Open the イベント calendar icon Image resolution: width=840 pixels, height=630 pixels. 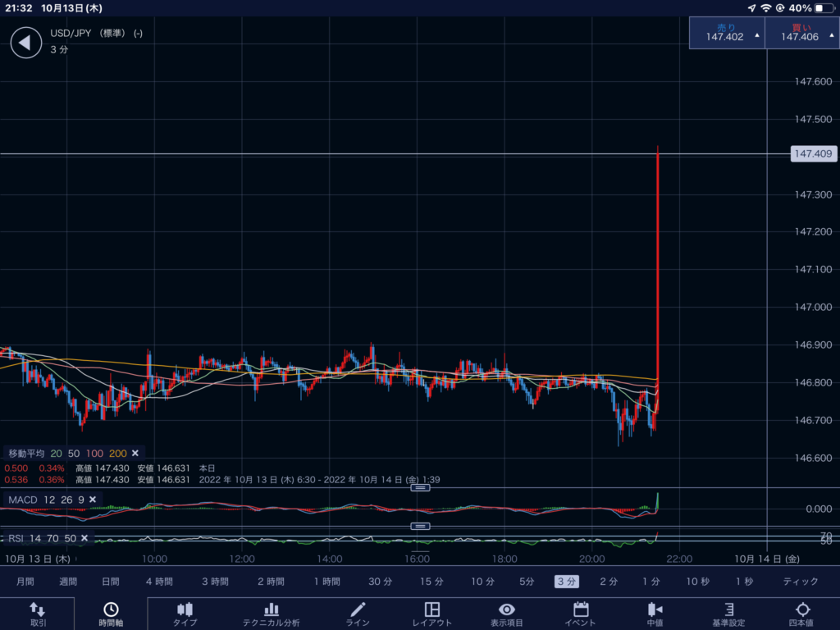click(x=581, y=609)
